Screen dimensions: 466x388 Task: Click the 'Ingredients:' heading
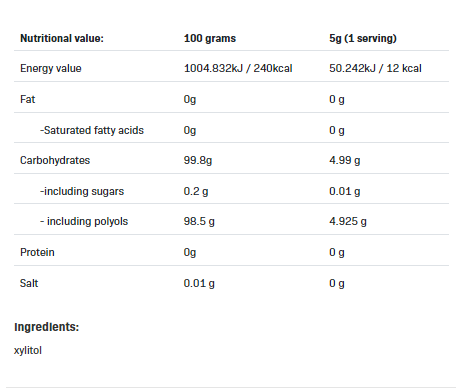point(46,327)
